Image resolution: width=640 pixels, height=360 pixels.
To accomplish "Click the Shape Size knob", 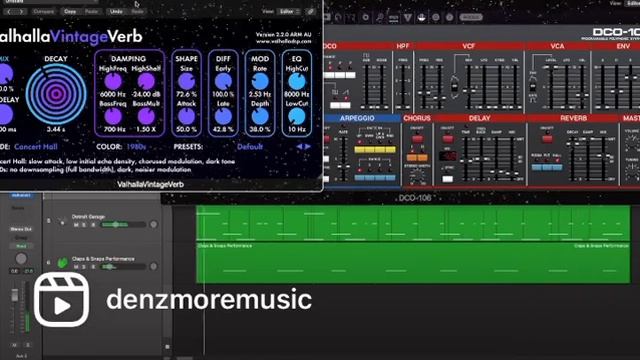I will 187,81.
